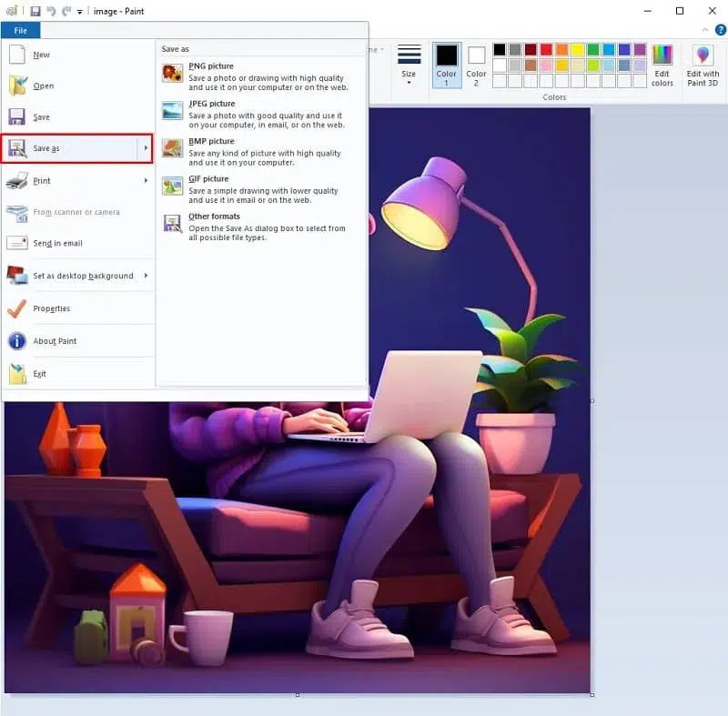
Task: Open the Edit colors palette
Action: (662, 66)
